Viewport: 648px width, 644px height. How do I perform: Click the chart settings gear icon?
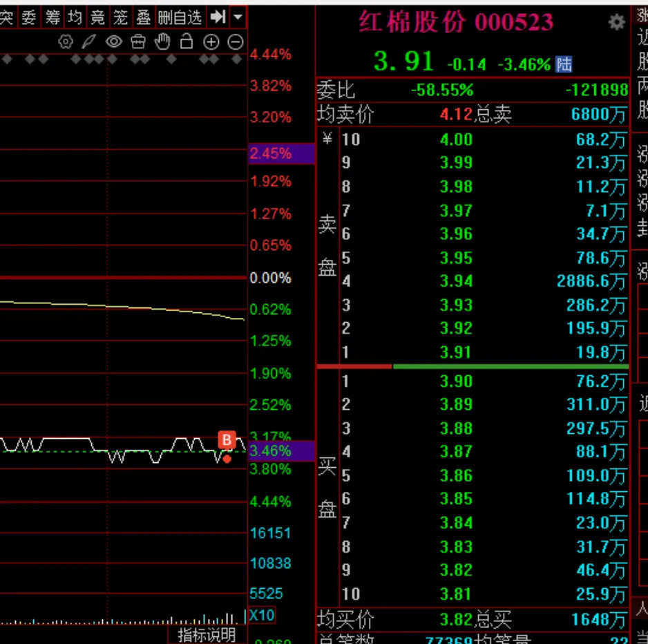pyautogui.click(x=66, y=42)
